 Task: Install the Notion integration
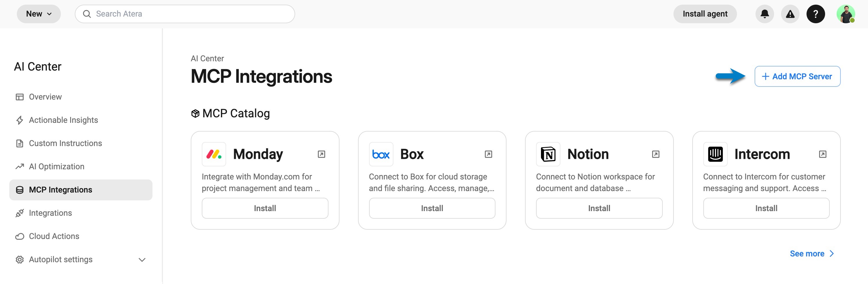tap(599, 208)
